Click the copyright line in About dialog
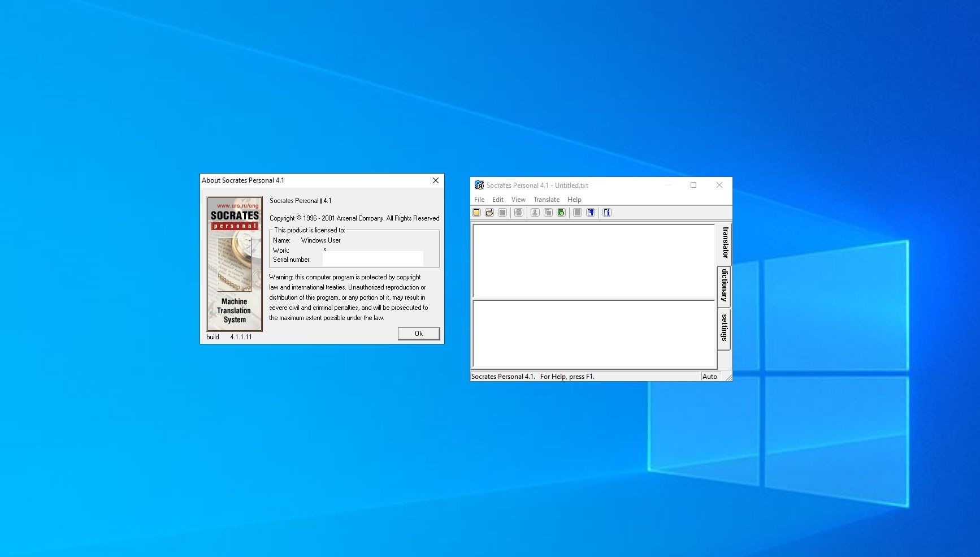The image size is (980, 557). [354, 218]
